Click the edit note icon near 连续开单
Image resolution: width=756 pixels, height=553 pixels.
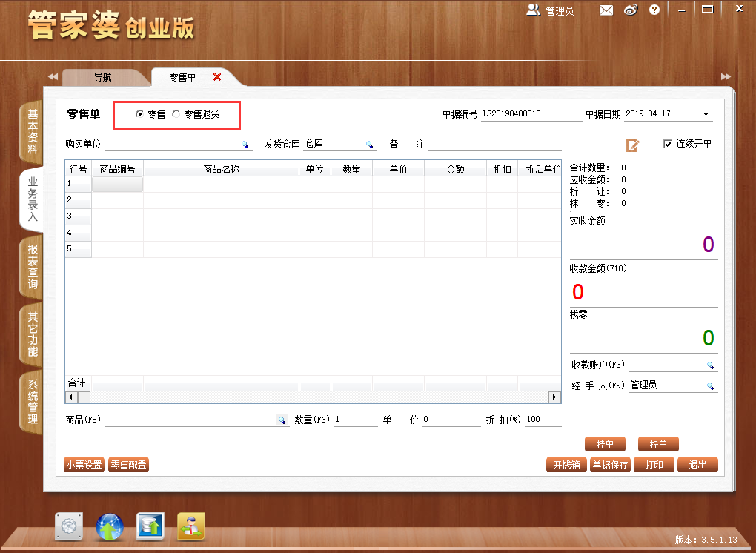point(632,146)
